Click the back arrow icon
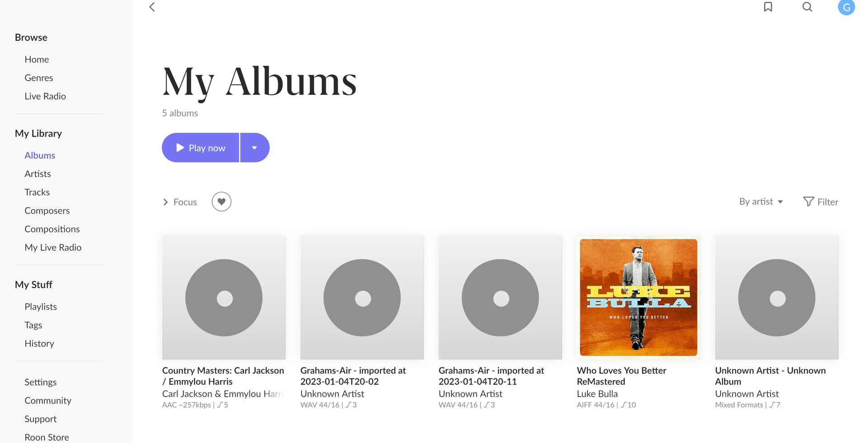This screenshot has width=868, height=443. [x=152, y=7]
